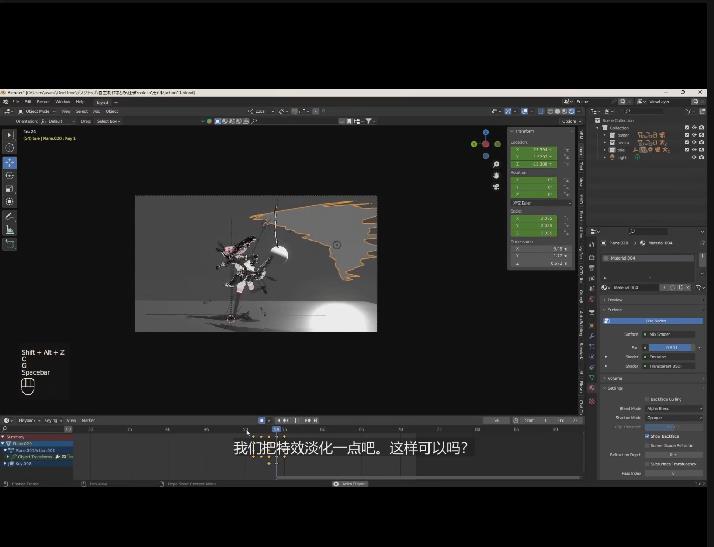Select the Measure tool in the viewport toolbar
The image size is (714, 547).
click(x=10, y=229)
